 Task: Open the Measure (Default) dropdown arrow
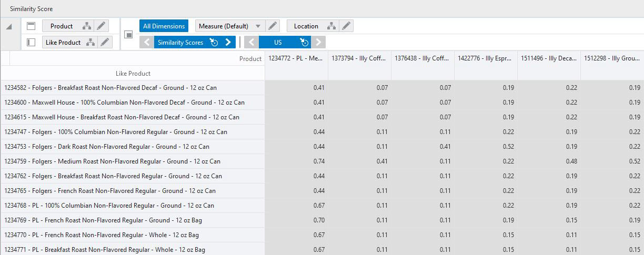(x=258, y=26)
